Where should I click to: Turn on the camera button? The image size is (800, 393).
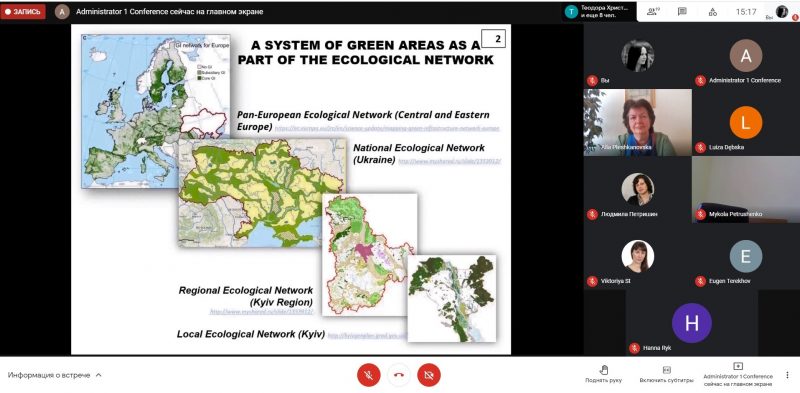[x=429, y=375]
